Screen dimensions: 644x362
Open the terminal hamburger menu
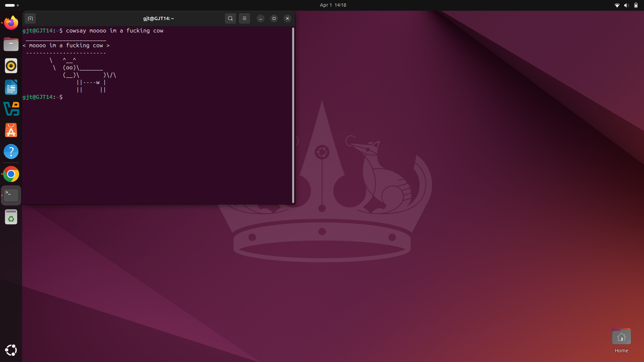(x=245, y=18)
